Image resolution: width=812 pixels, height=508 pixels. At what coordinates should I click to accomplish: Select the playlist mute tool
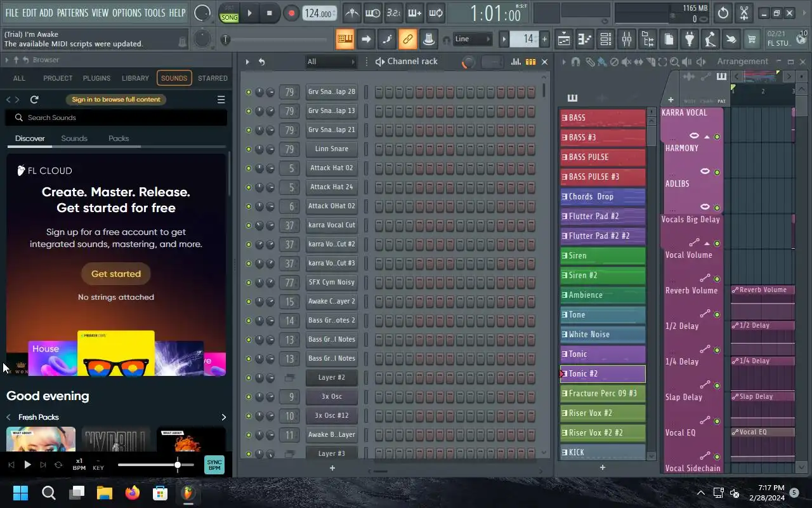click(x=627, y=62)
